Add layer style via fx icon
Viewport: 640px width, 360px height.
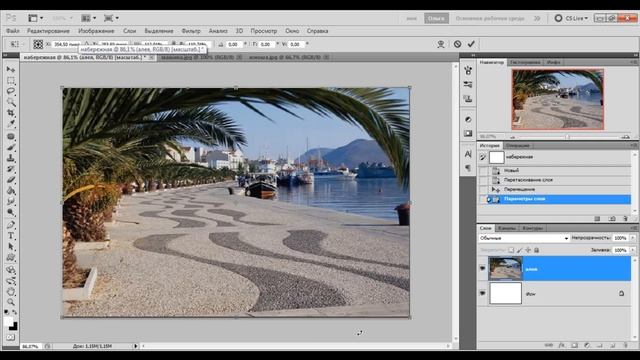(x=562, y=345)
